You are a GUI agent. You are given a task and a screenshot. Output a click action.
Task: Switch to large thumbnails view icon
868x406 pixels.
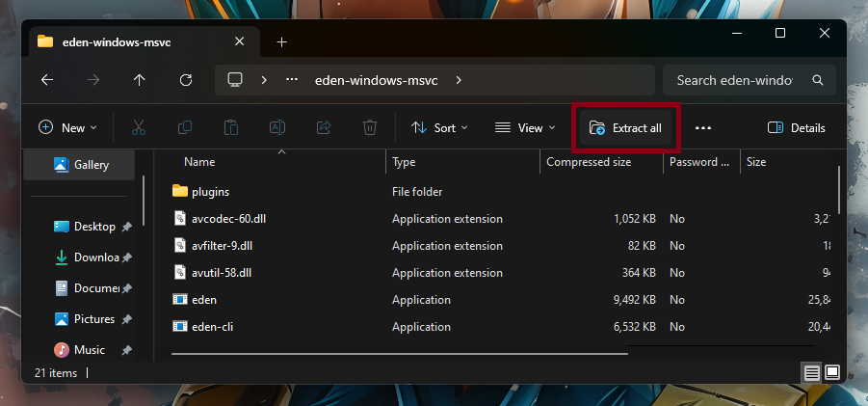pyautogui.click(x=832, y=373)
